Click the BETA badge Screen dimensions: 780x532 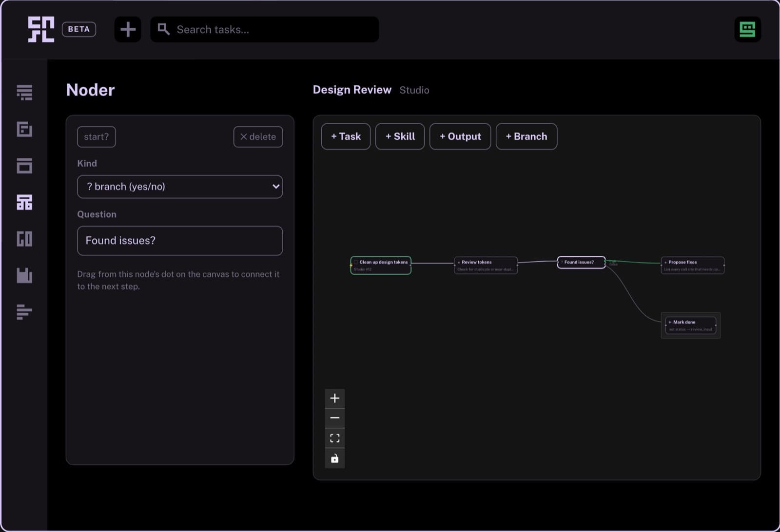point(79,29)
